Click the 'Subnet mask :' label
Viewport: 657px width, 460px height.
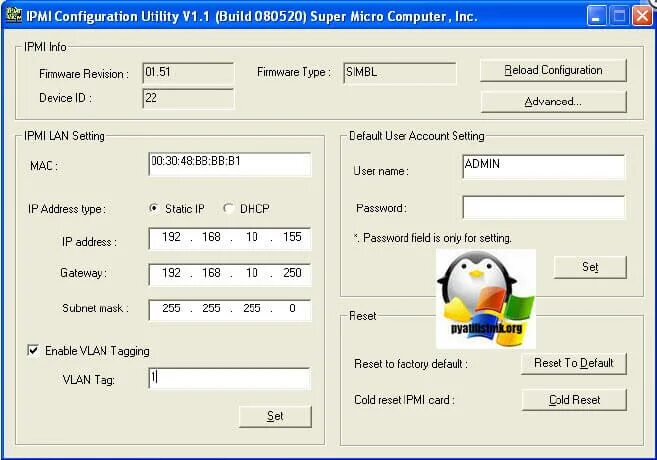[95, 308]
